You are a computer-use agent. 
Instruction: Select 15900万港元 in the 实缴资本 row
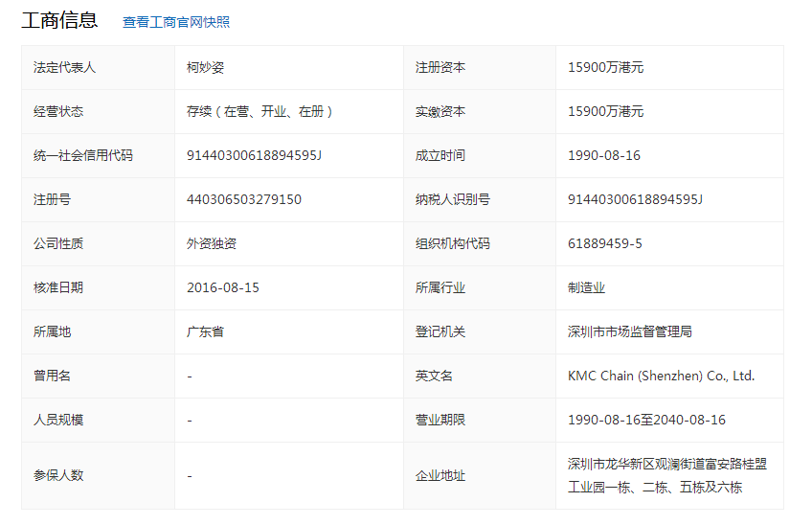point(605,111)
